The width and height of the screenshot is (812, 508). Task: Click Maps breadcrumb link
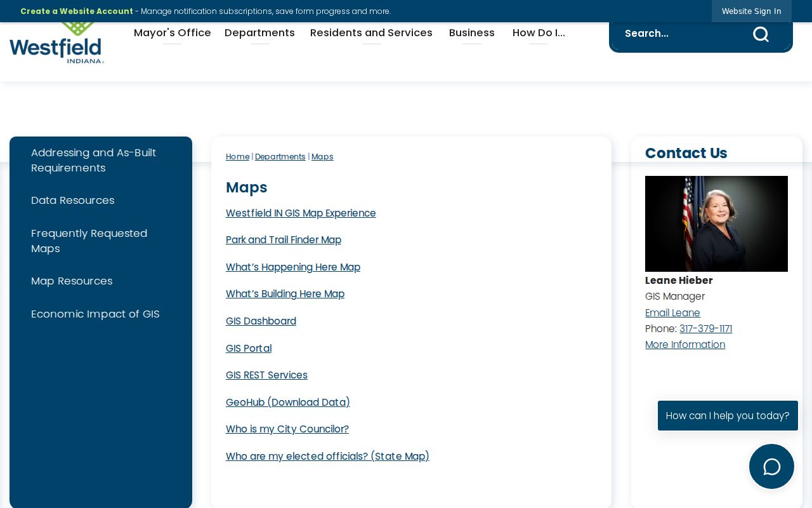tap(322, 157)
